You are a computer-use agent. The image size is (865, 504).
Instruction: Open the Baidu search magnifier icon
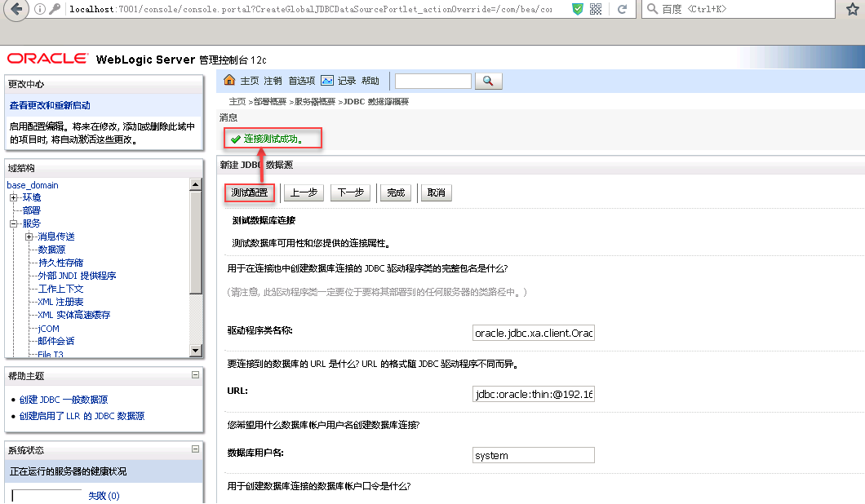point(652,9)
